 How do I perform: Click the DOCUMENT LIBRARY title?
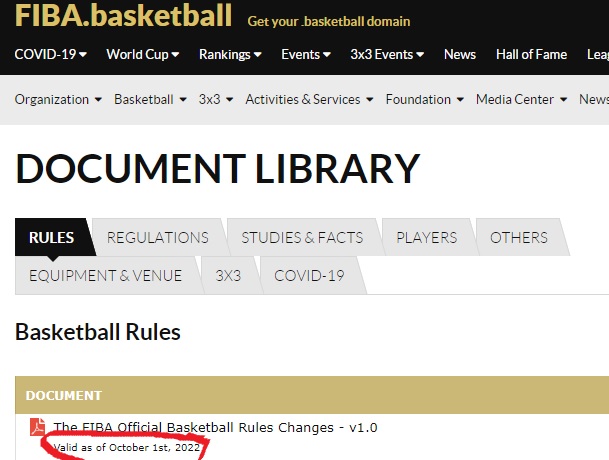pos(218,168)
